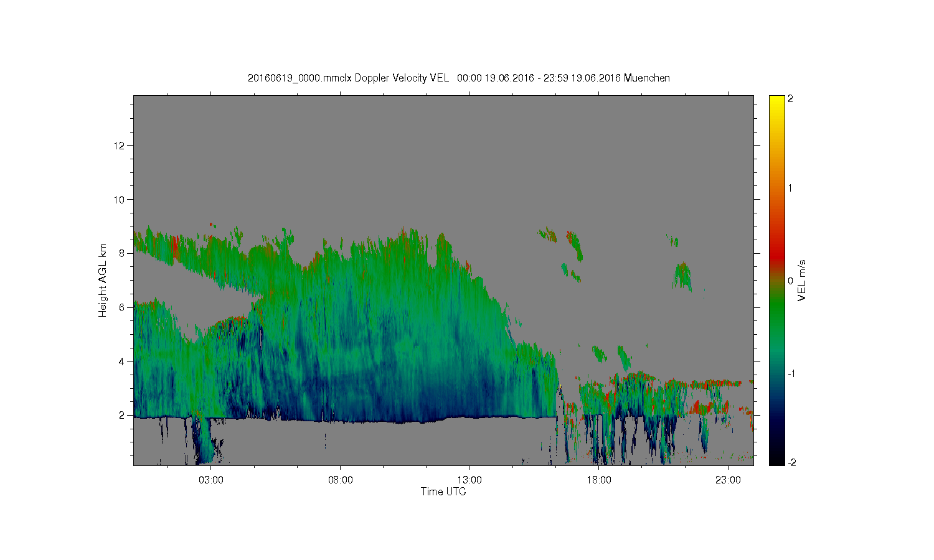Click the height tick label 8
The height and width of the screenshot is (560, 934).
(122, 253)
